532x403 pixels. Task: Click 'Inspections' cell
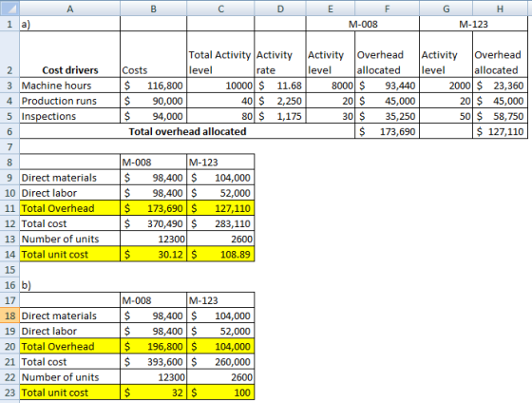pos(70,116)
